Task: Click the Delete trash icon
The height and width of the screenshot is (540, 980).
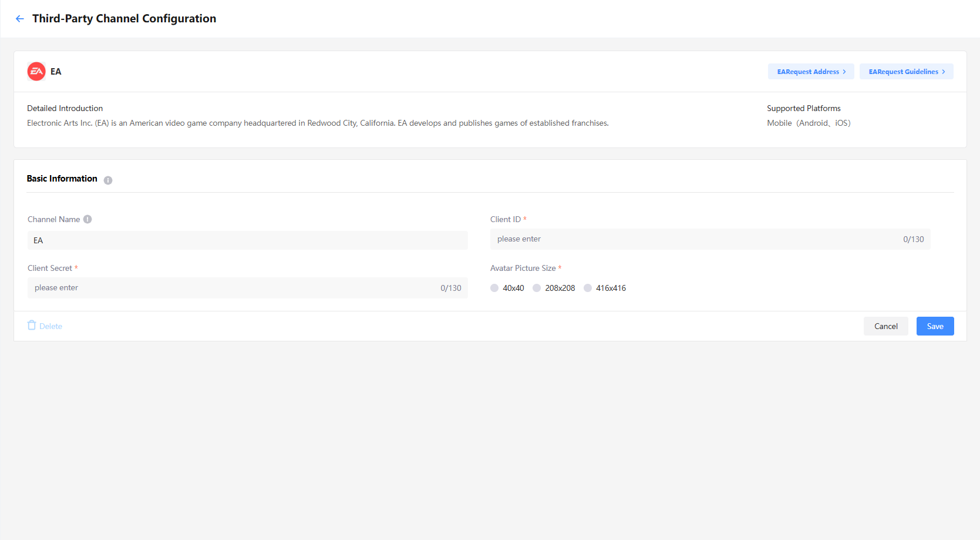Action: [32, 326]
